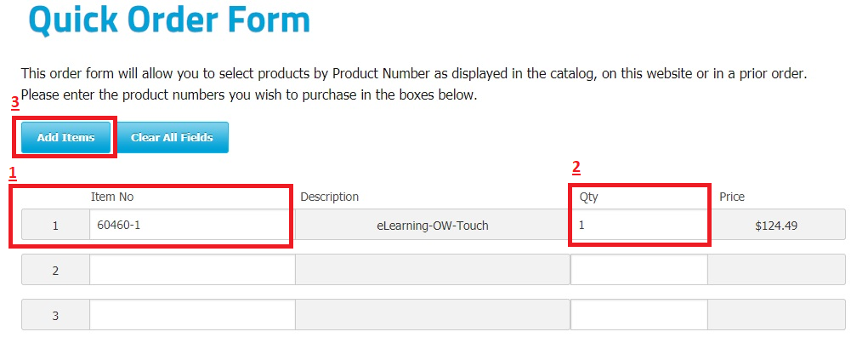
Task: Select the empty description cell in row 3
Action: pyautogui.click(x=432, y=315)
